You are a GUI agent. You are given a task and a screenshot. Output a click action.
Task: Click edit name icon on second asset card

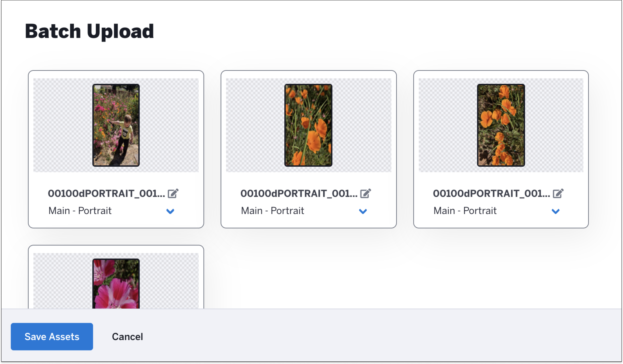(365, 193)
